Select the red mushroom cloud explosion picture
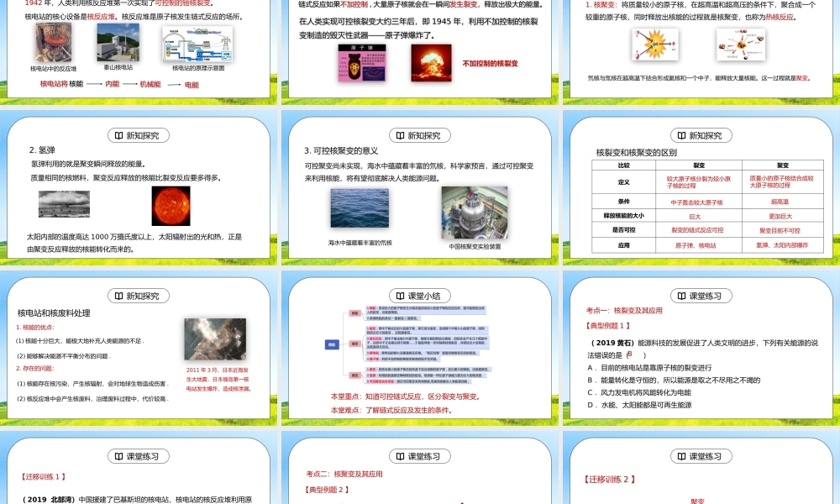840x504 pixels. (431, 63)
